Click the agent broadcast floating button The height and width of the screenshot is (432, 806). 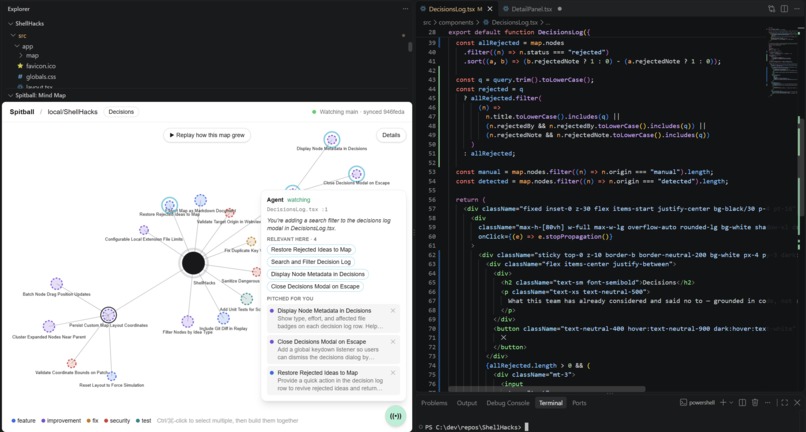tap(395, 416)
